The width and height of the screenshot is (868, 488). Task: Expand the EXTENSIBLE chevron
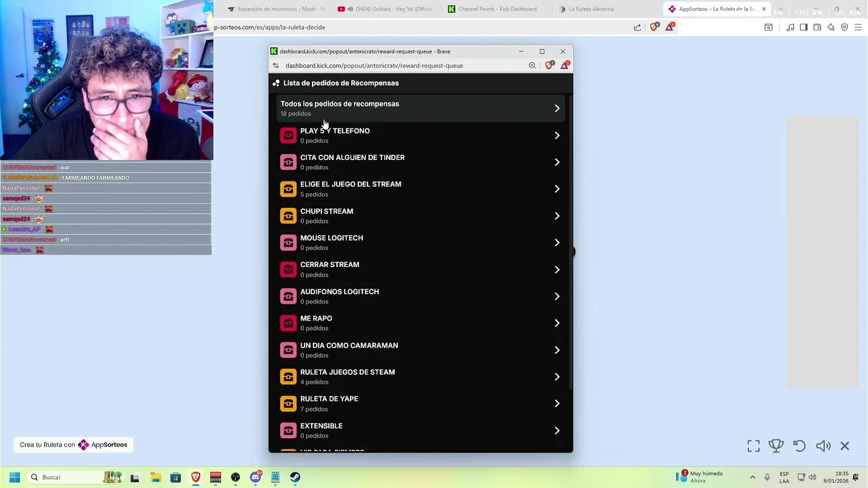(x=557, y=430)
